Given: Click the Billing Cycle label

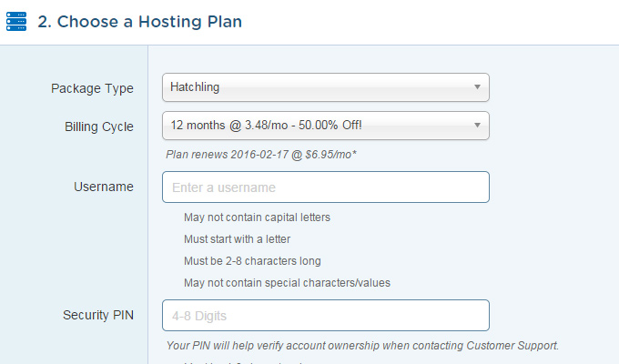Looking at the screenshot, I should point(99,126).
